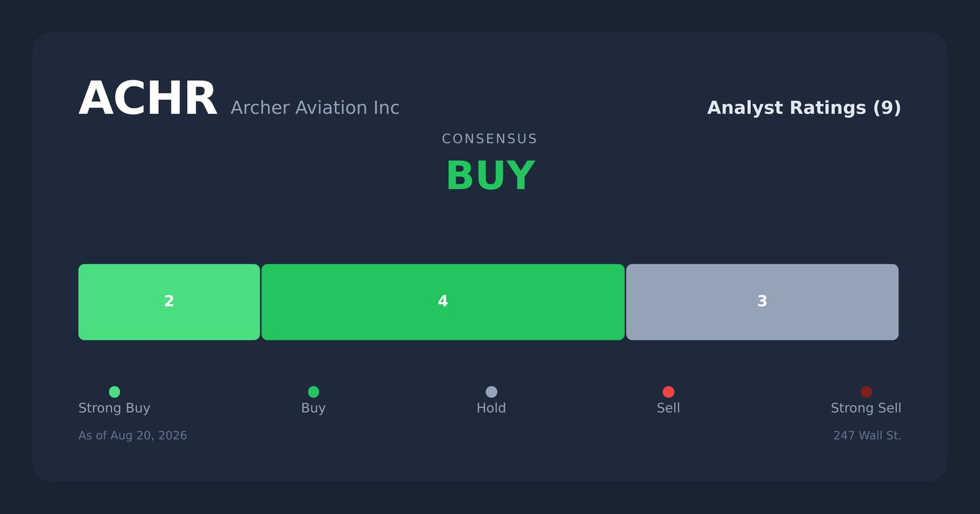Viewport: 980px width, 514px height.
Task: Click the Sell legend label
Action: click(668, 408)
